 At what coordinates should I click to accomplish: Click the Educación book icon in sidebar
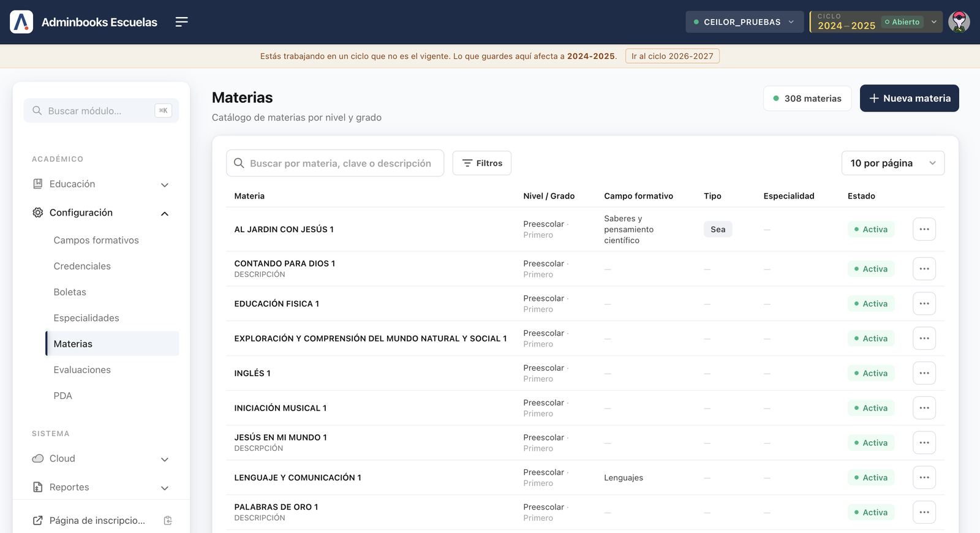(38, 184)
